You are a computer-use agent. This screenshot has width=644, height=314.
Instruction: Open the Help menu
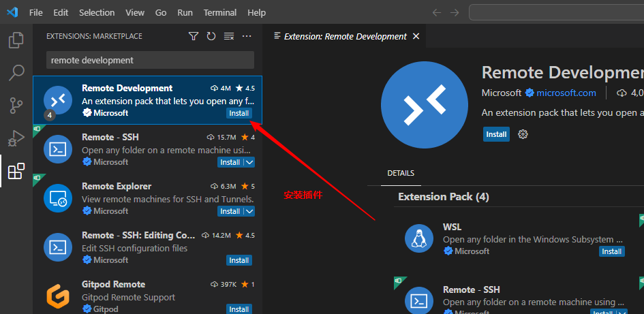(256, 13)
